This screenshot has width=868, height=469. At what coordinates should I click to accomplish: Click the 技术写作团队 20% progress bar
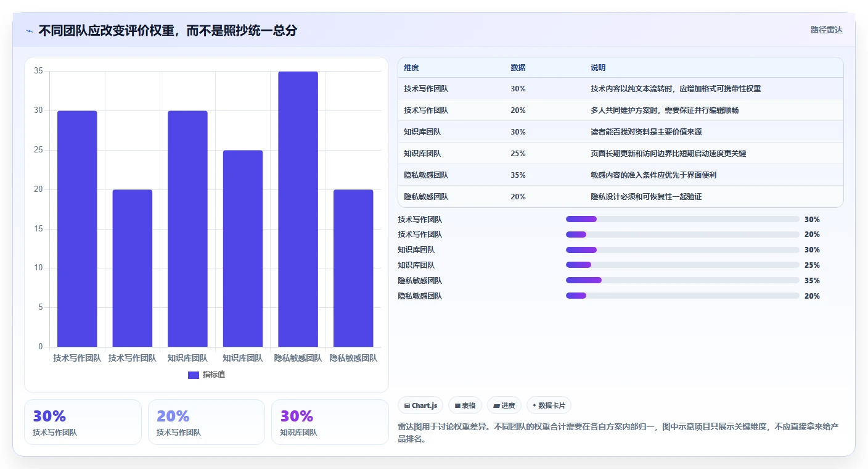pyautogui.click(x=682, y=234)
